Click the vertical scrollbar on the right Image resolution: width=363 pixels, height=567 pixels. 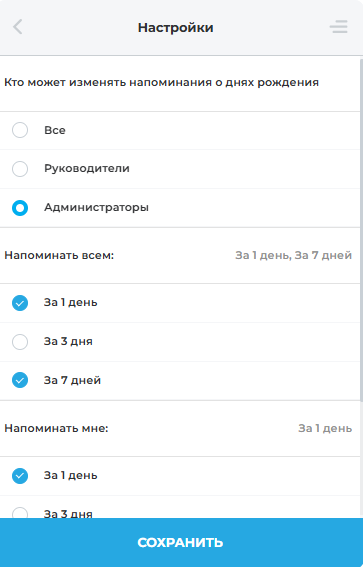(x=361, y=230)
